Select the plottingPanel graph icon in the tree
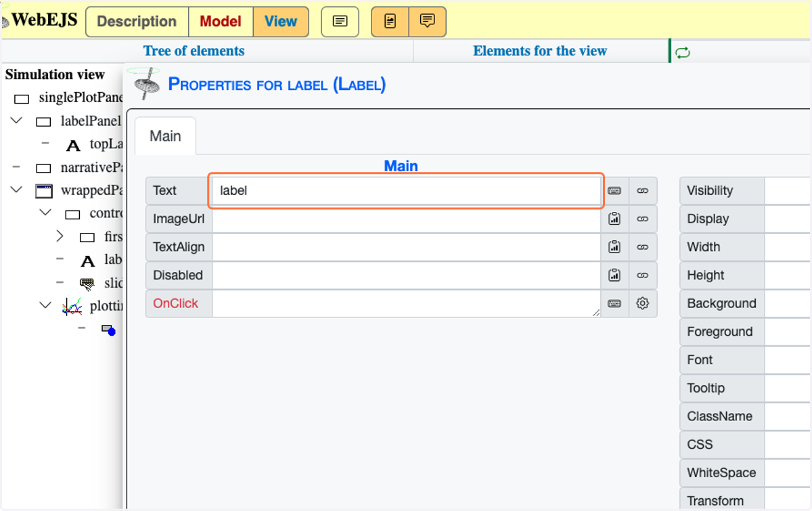The width and height of the screenshot is (812, 511). [x=71, y=307]
